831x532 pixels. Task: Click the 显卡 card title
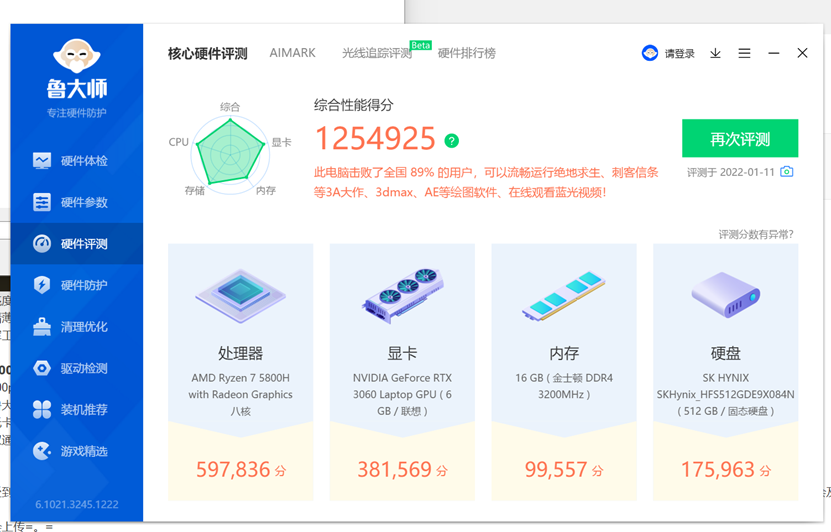(402, 353)
